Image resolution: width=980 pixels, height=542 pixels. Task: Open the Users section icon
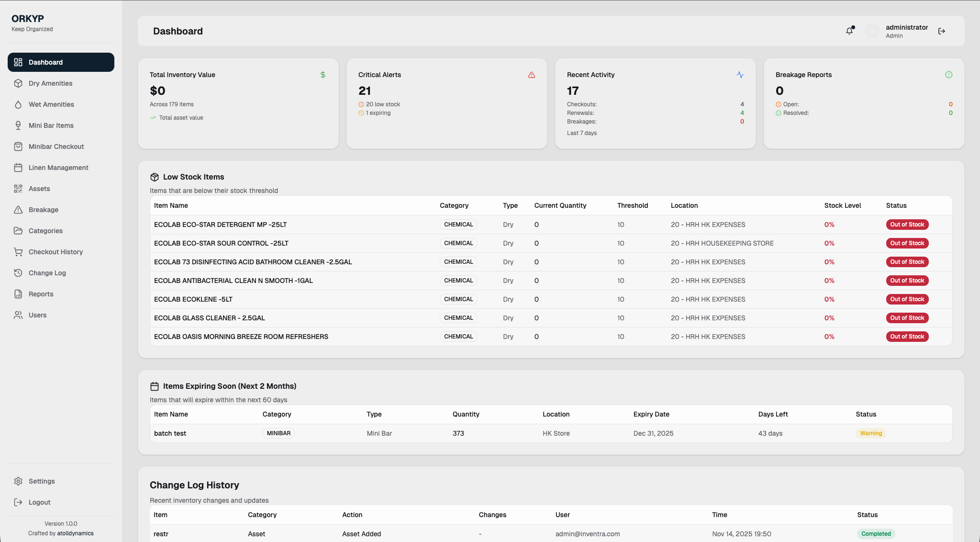(x=18, y=315)
